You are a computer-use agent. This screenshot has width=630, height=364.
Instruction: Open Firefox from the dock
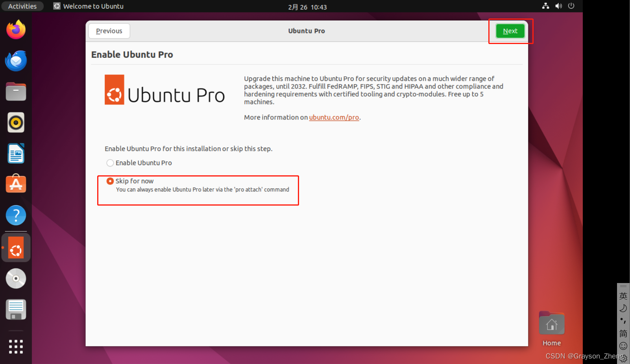pyautogui.click(x=16, y=29)
